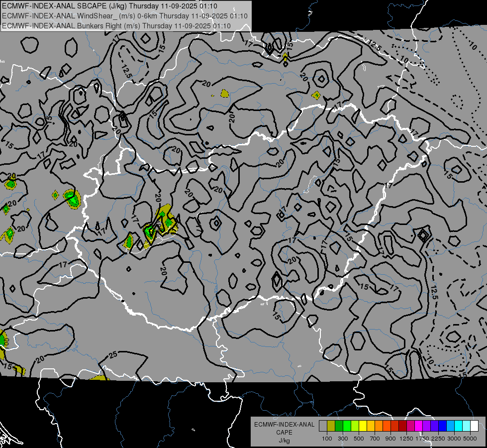Click the amber swatch left of 700 tick
This screenshot has width=487, height=448.
pyautogui.click(x=371, y=426)
